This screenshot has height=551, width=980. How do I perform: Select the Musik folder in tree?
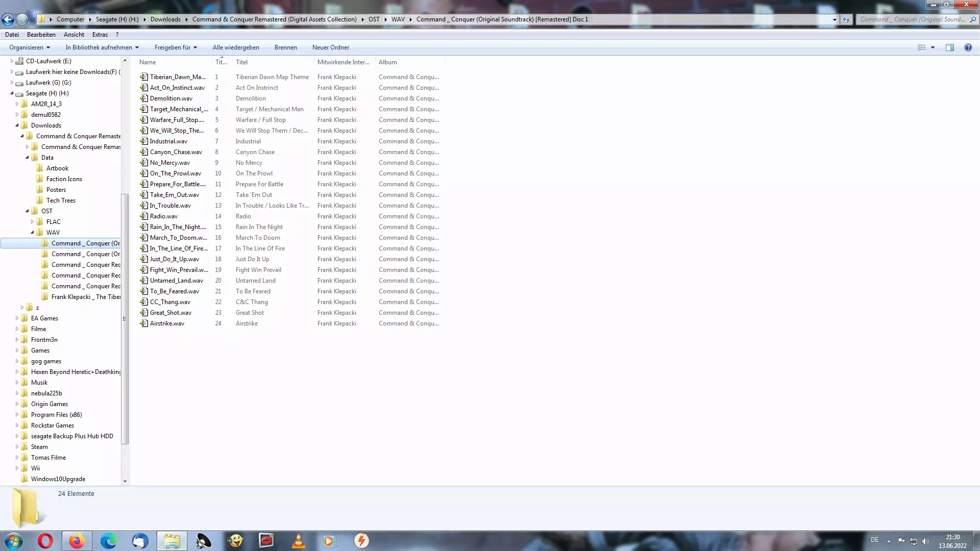39,383
